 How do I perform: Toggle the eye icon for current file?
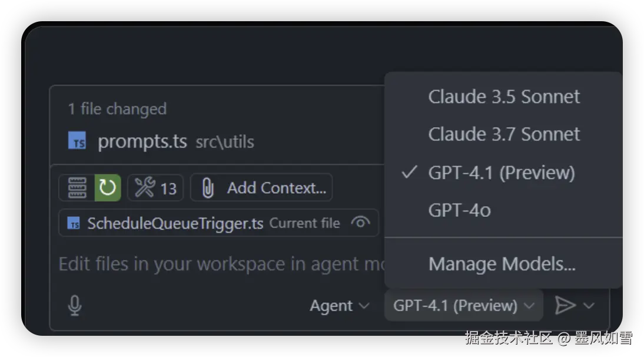pyautogui.click(x=360, y=223)
